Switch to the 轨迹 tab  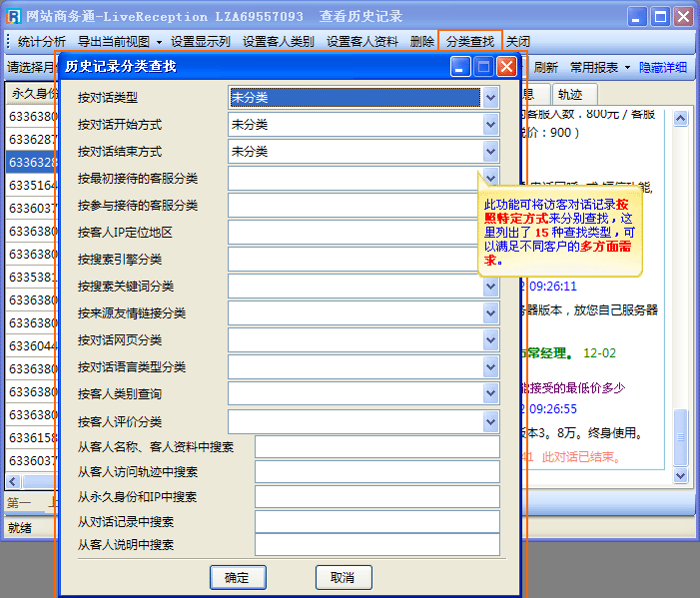pos(570,94)
